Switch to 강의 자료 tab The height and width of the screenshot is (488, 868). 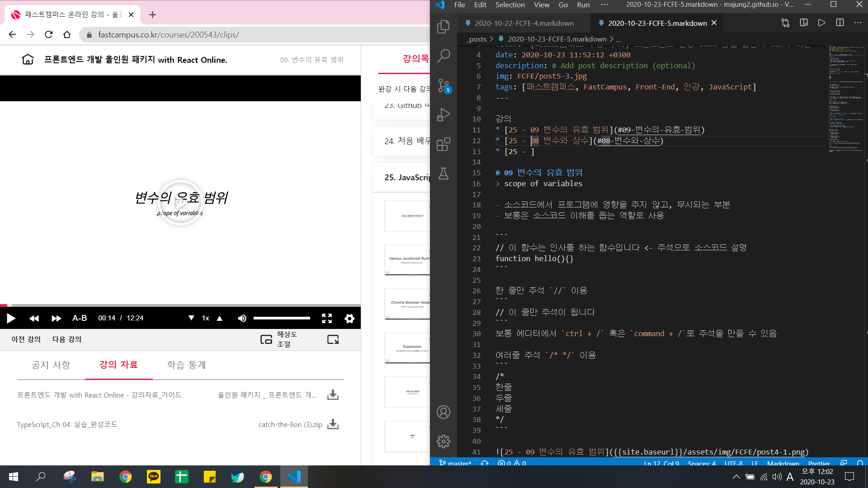[x=118, y=365]
